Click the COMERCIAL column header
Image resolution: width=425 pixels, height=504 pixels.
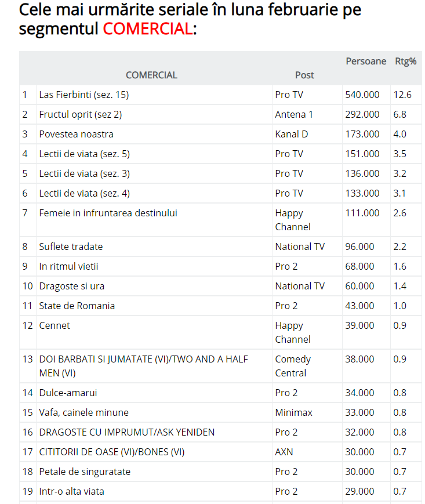(151, 75)
